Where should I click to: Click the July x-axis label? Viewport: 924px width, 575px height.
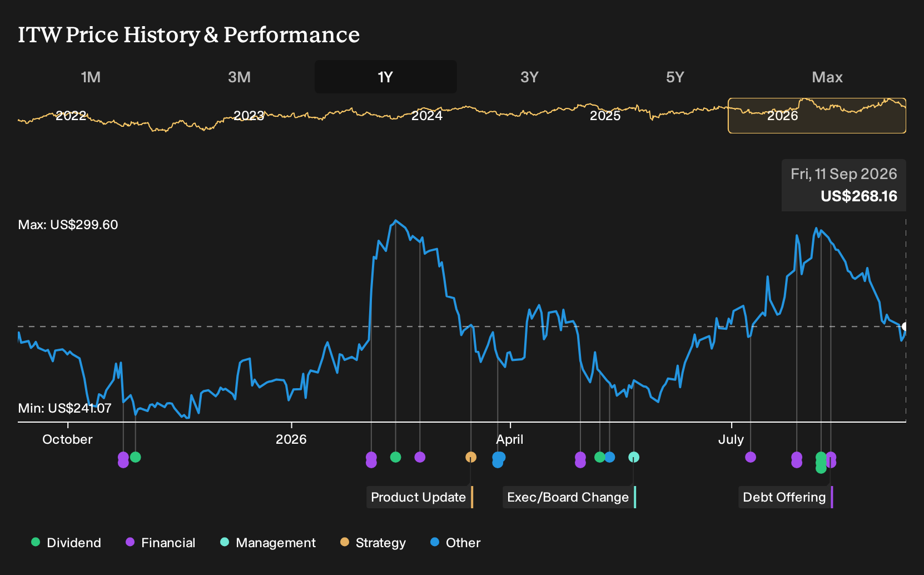click(731, 439)
